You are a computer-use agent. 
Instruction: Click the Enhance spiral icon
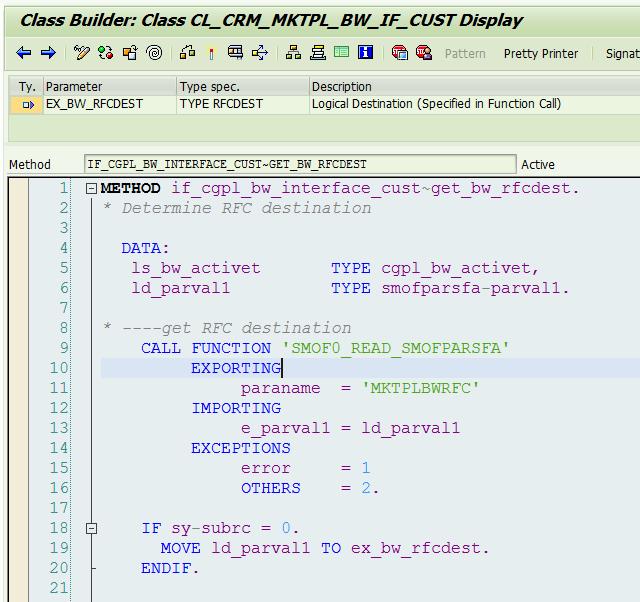point(154,53)
